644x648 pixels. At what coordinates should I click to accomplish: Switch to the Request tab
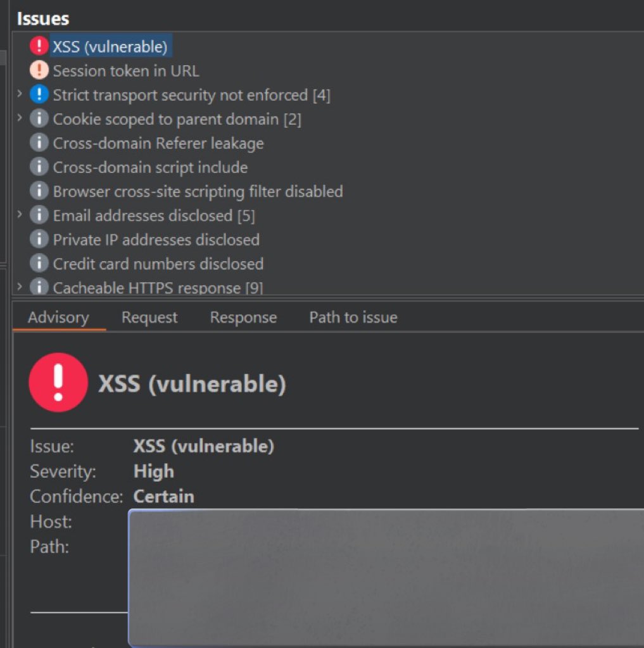pyautogui.click(x=149, y=317)
